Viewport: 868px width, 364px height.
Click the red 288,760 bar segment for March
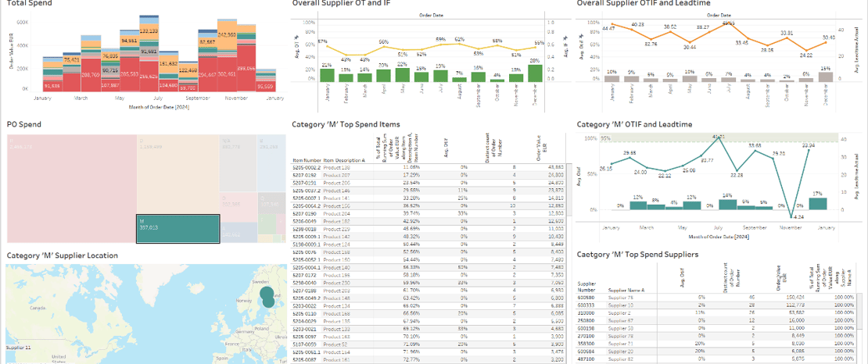[90, 75]
